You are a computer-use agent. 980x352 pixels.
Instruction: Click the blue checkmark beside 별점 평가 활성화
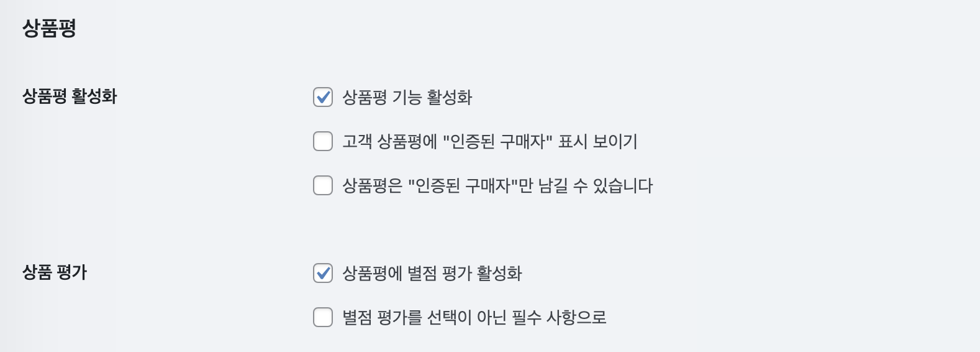323,272
